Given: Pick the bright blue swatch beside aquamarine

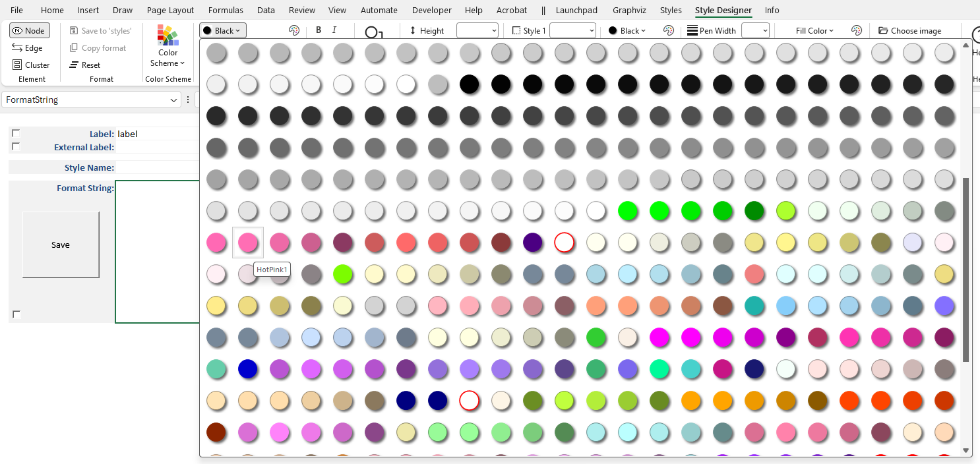Looking at the screenshot, I should (248, 369).
